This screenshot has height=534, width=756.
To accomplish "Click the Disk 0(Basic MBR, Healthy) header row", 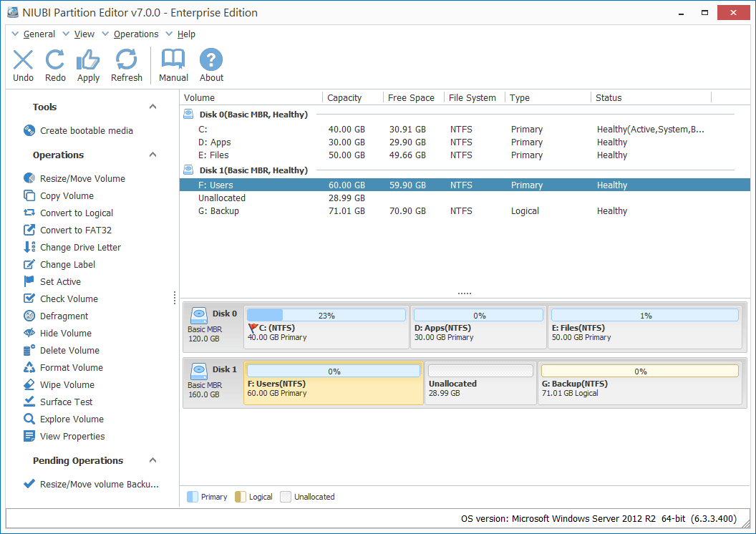I will click(x=465, y=115).
